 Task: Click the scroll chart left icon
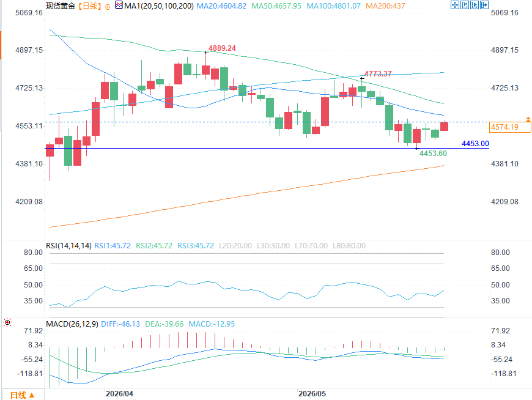point(465,5)
